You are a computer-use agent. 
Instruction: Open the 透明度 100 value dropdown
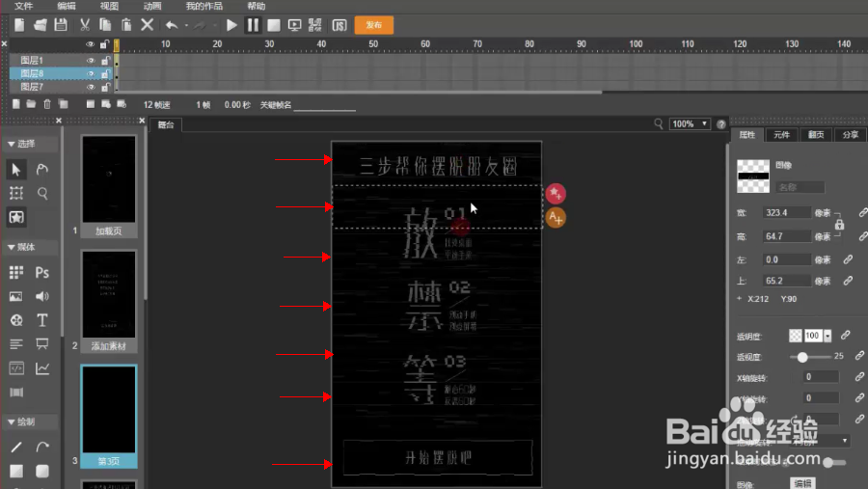(827, 336)
